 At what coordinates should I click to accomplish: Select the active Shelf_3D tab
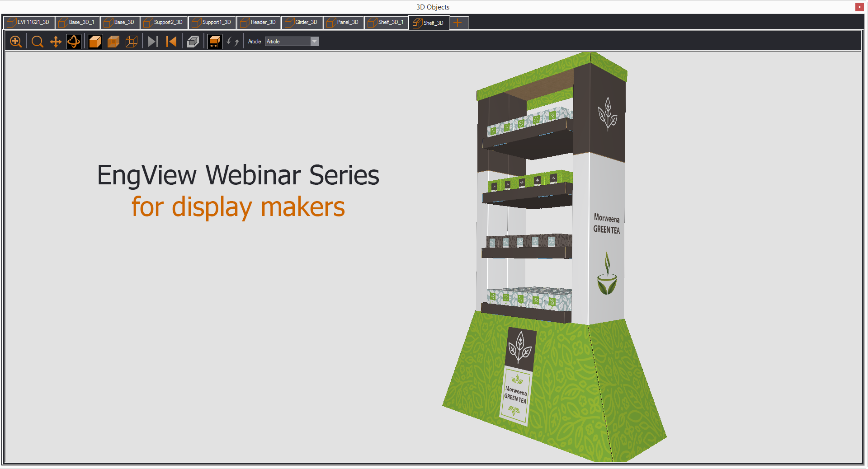pos(429,23)
